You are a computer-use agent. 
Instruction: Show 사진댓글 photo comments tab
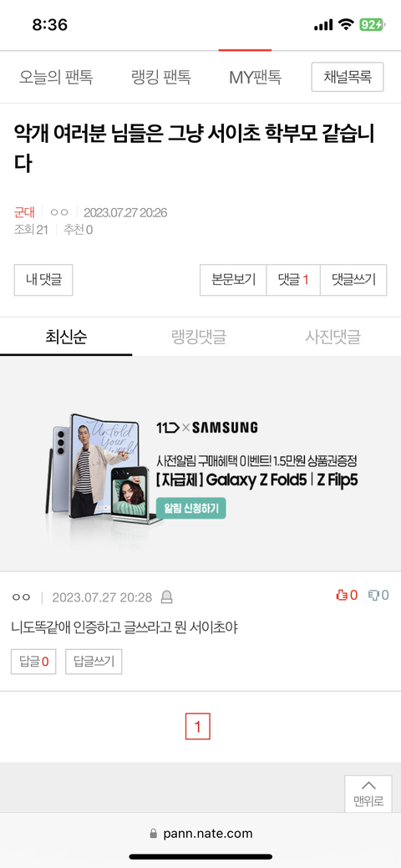tap(332, 337)
